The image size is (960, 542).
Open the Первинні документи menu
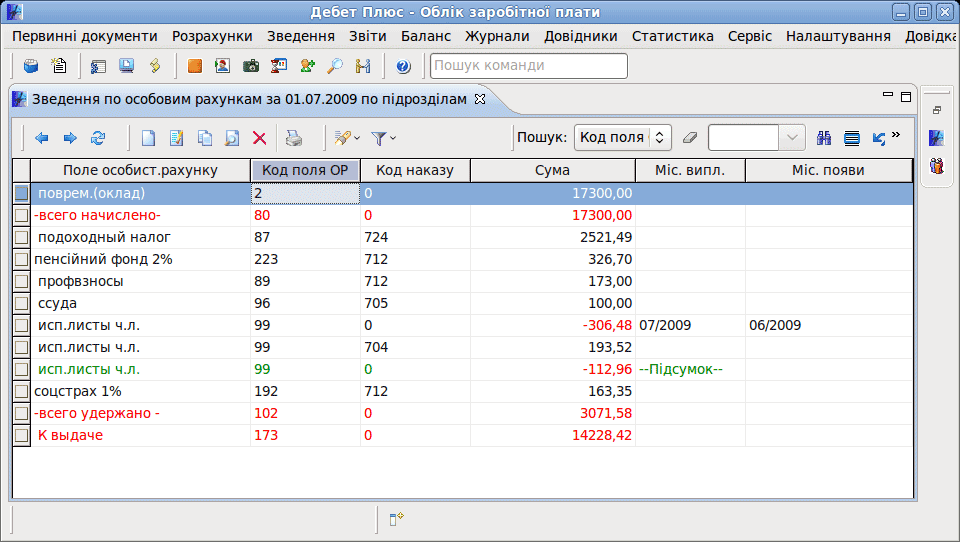click(x=84, y=36)
